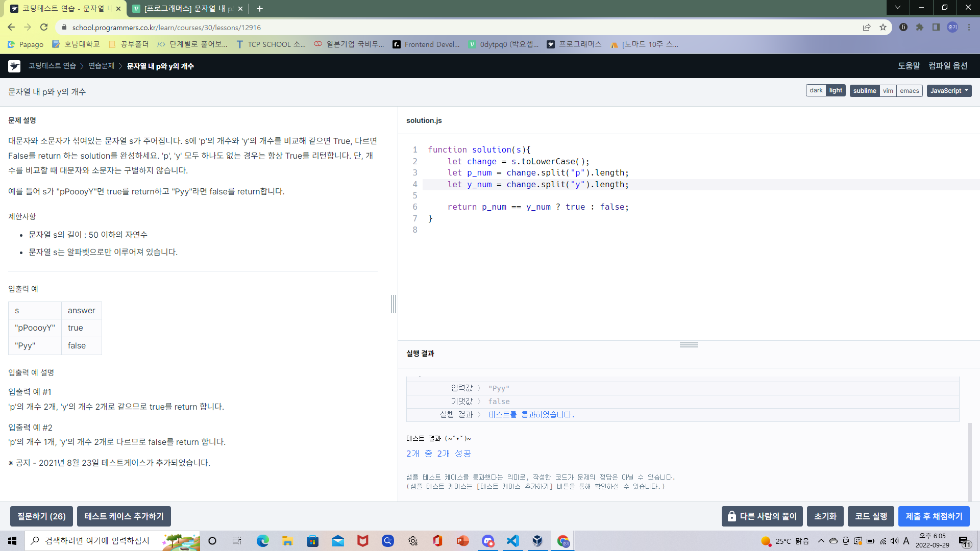The width and height of the screenshot is (980, 551).
Task: Open Mail app from taskbar
Action: pos(337,541)
